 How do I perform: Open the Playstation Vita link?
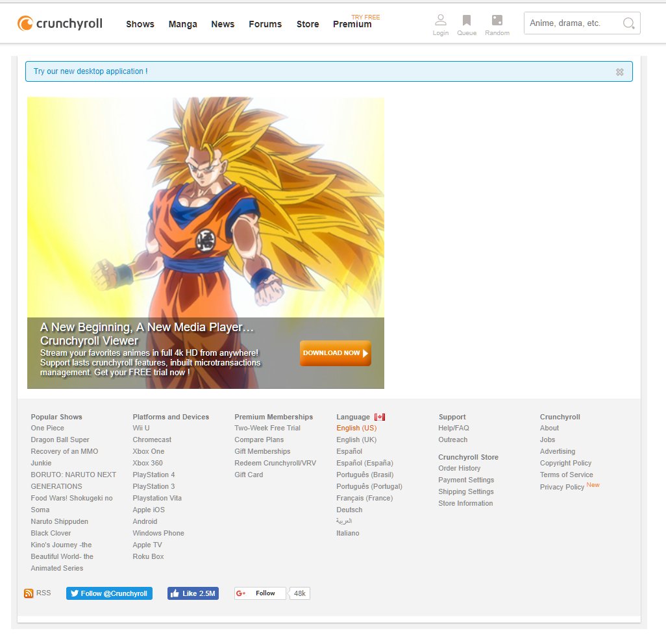click(x=156, y=498)
